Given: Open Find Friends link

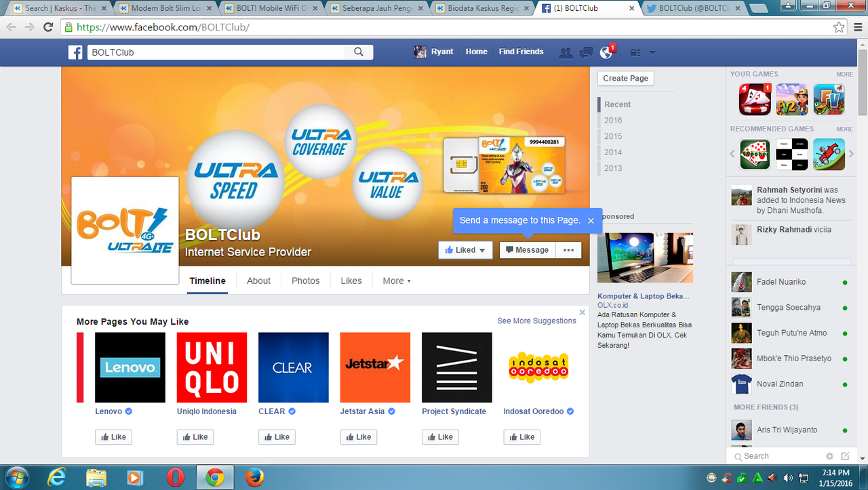Looking at the screenshot, I should click(x=521, y=52).
